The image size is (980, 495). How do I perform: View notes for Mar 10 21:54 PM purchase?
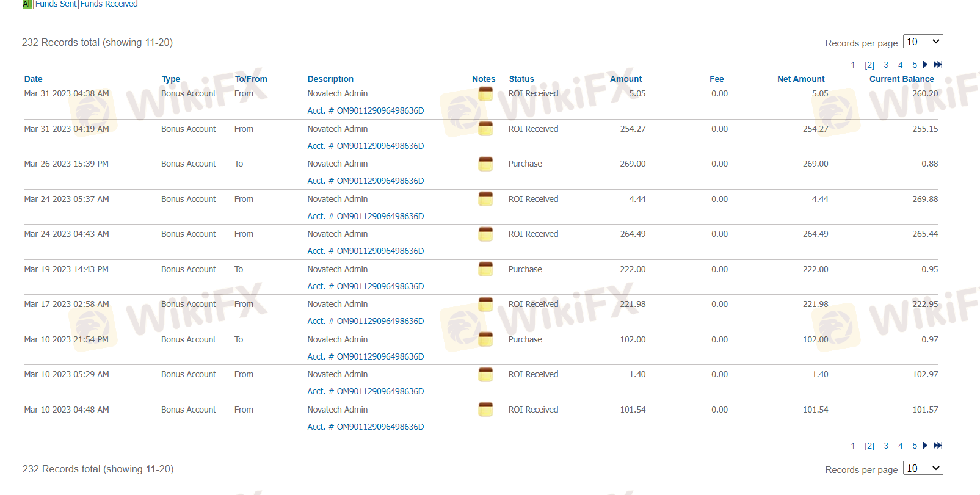tap(485, 339)
